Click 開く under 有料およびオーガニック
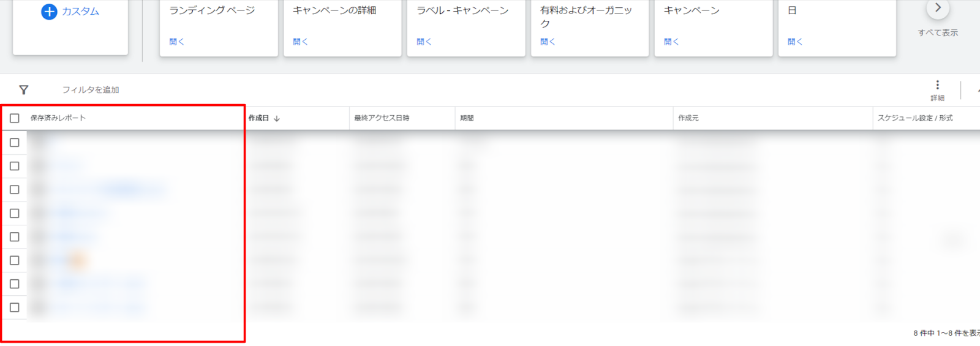 click(548, 42)
